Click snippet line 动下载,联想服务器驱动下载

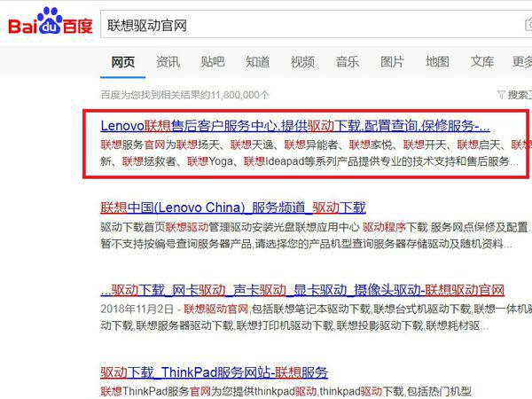pyautogui.click(x=294, y=325)
